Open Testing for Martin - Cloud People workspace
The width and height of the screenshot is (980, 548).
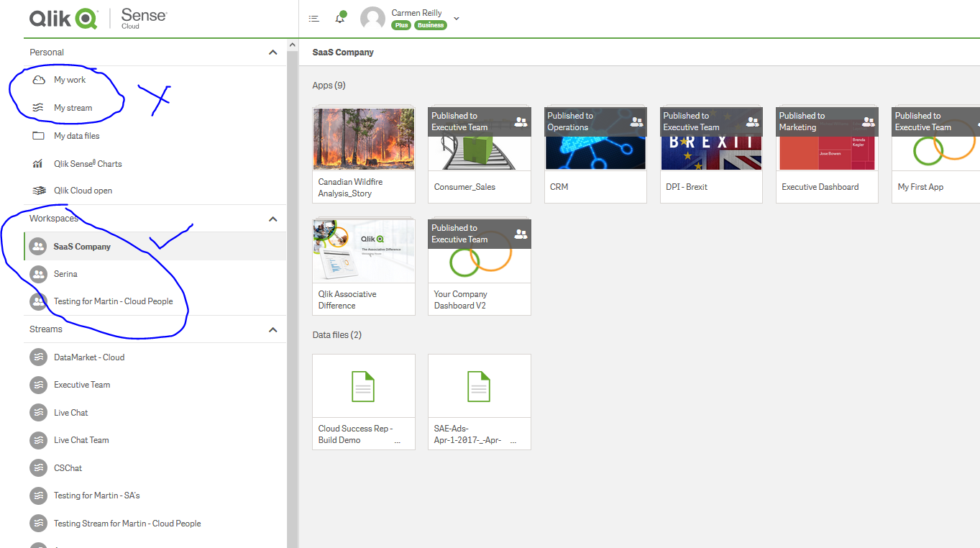tap(113, 301)
